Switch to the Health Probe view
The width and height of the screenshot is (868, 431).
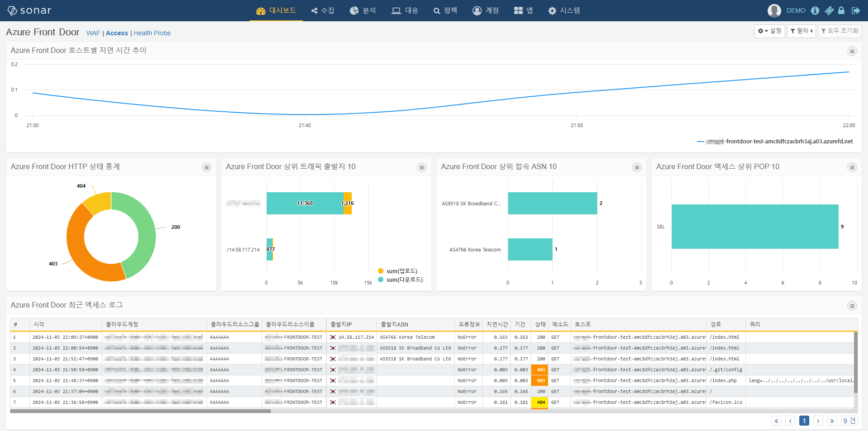[x=152, y=33]
